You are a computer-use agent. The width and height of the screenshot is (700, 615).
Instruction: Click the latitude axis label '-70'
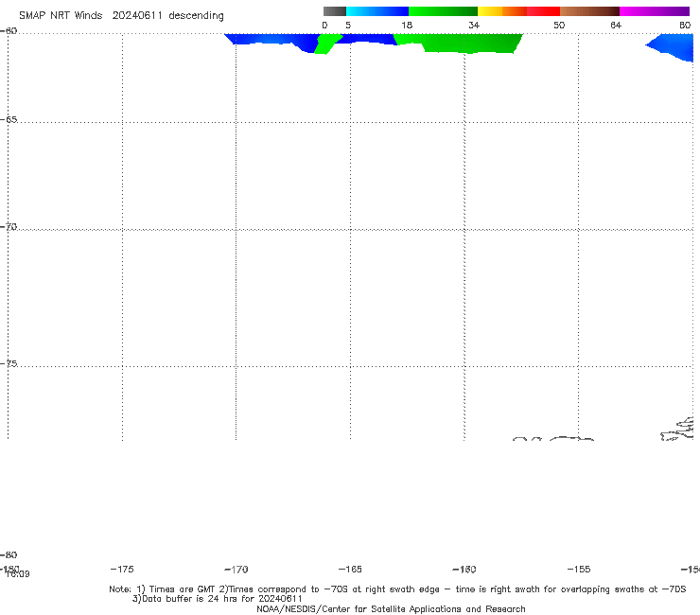pos(9,227)
